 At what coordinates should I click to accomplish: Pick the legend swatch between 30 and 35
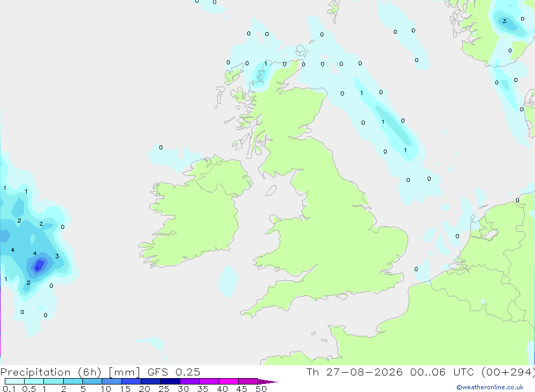click(190, 381)
